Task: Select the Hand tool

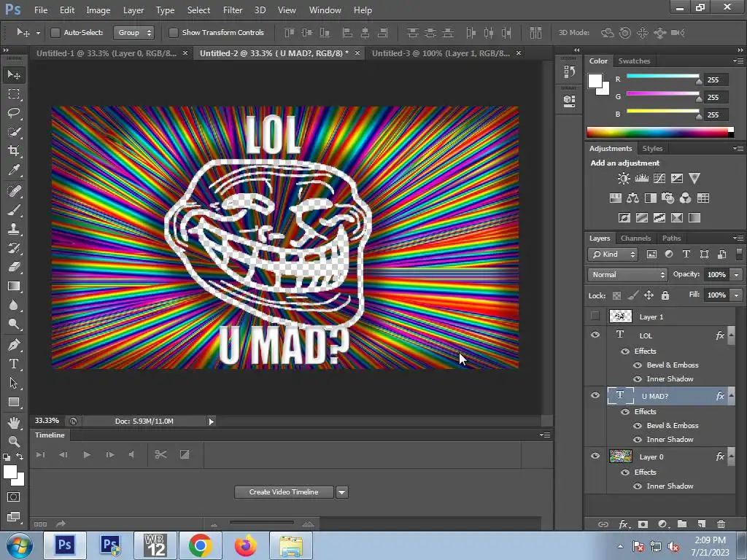Action: coord(14,422)
